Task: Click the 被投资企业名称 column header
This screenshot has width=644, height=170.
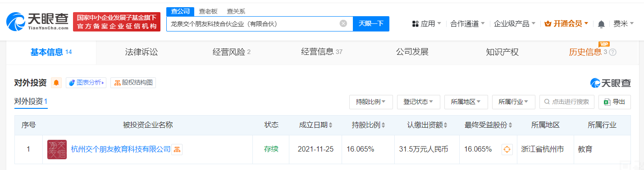Action: (x=148, y=125)
